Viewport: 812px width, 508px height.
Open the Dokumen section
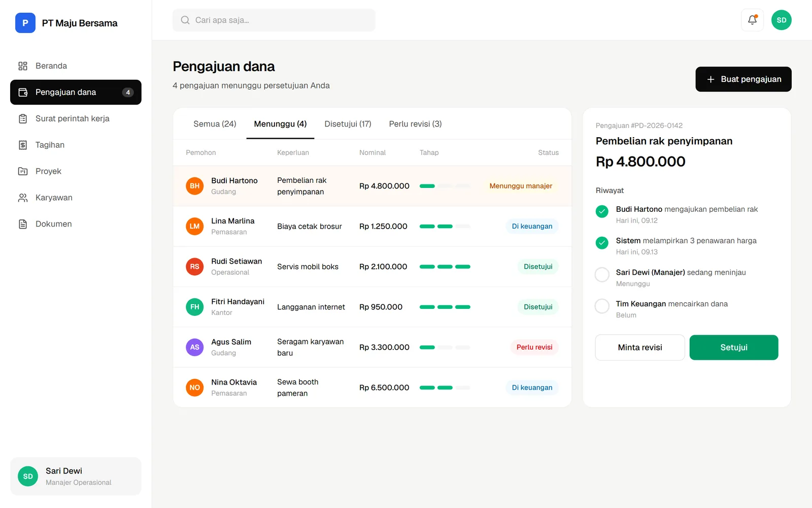[76, 224]
